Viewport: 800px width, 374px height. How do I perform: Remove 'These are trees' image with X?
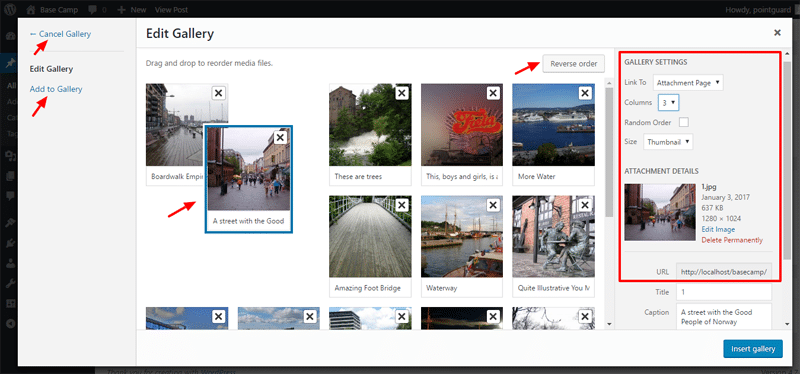(402, 93)
